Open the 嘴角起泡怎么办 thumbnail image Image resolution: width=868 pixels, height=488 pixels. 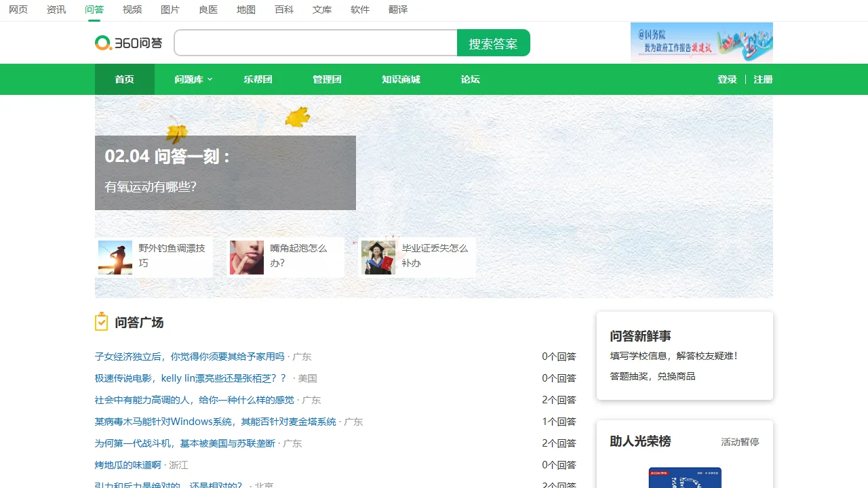click(x=247, y=258)
